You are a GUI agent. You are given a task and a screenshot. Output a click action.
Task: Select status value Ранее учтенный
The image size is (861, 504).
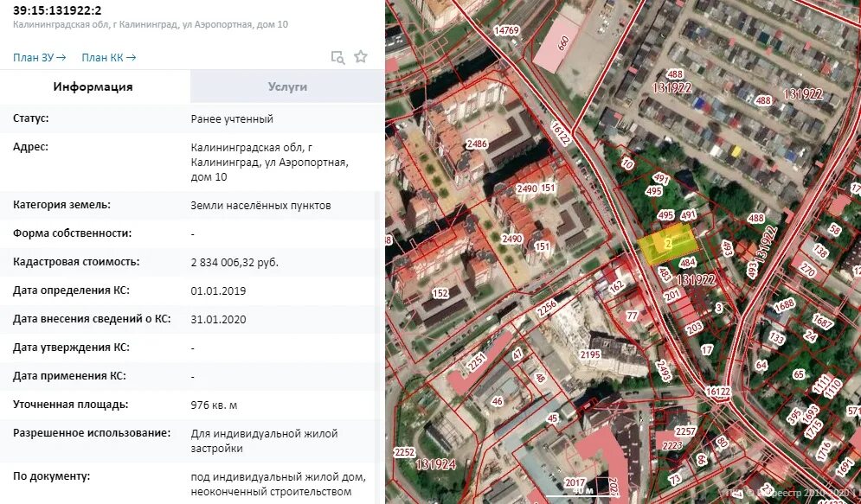[232, 119]
